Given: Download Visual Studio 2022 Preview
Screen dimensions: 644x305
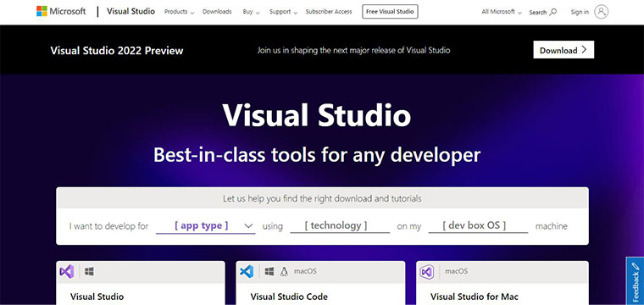Looking at the screenshot, I should pyautogui.click(x=563, y=50).
